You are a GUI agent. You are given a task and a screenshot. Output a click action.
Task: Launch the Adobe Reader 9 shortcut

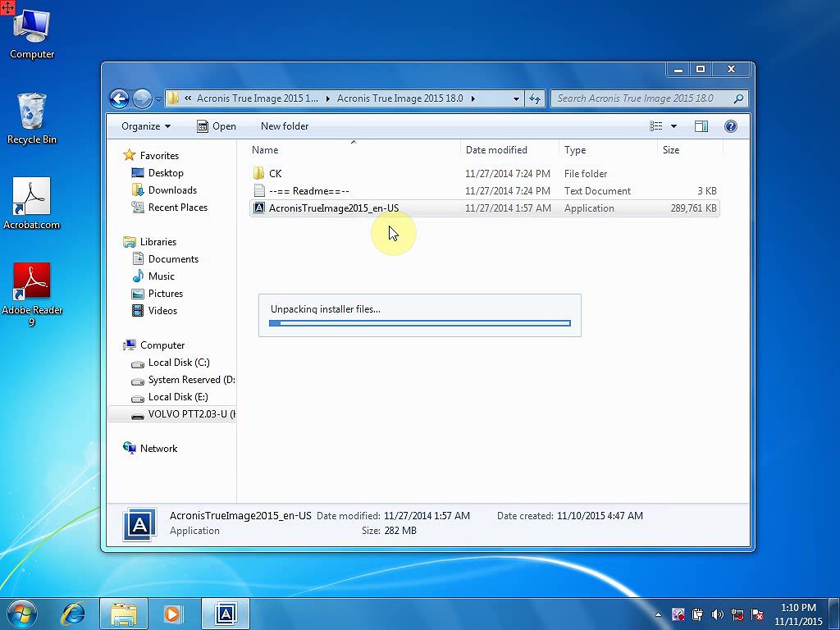coord(32,294)
